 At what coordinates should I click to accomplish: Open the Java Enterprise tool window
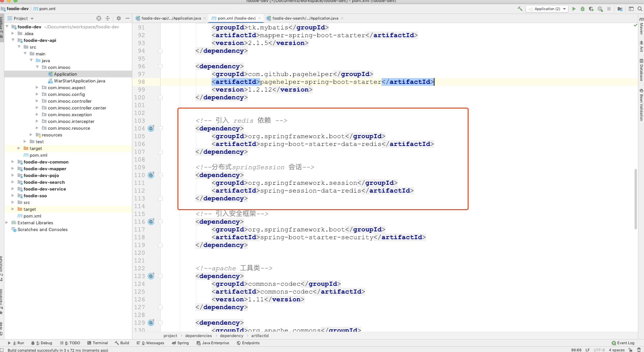pyautogui.click(x=213, y=343)
